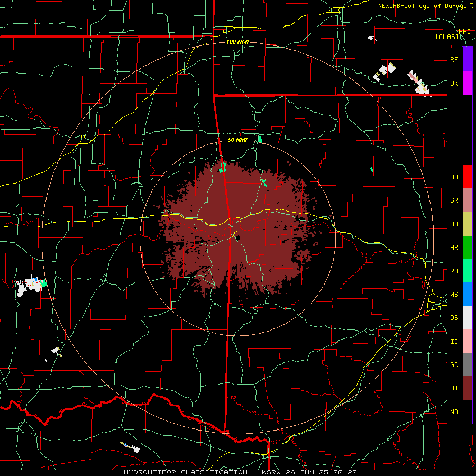This screenshot has height=476, width=476.
Task: Click the GR legend label
Action: tap(454, 200)
